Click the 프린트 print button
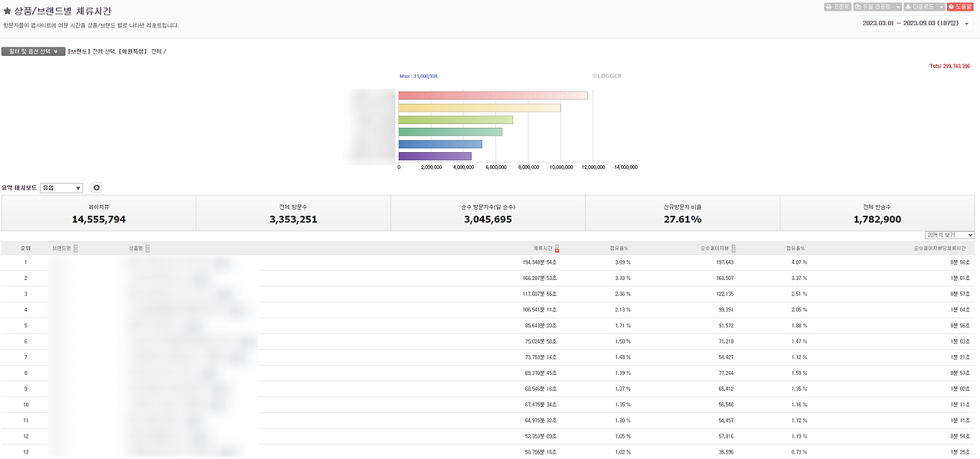 point(838,6)
